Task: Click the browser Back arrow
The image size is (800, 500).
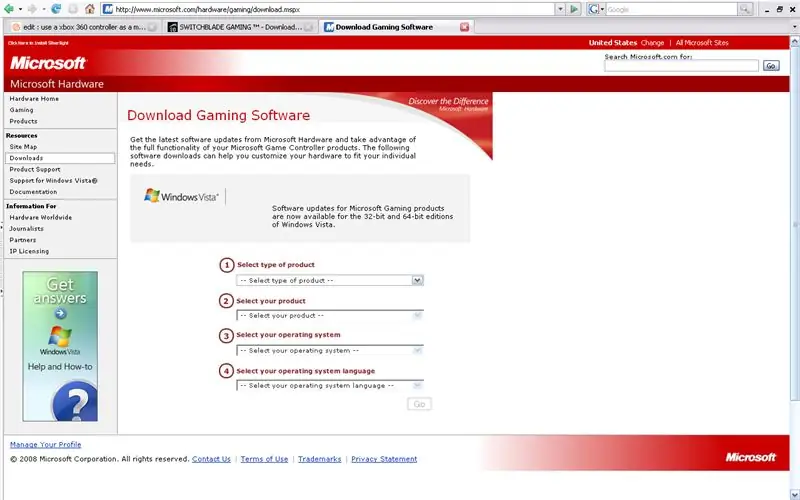Action: pos(9,9)
